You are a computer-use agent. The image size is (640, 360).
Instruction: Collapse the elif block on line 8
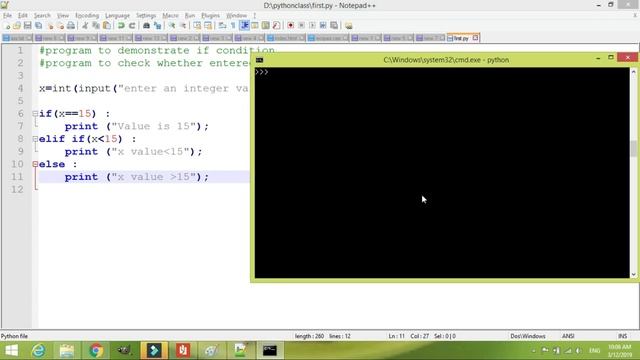(36, 139)
